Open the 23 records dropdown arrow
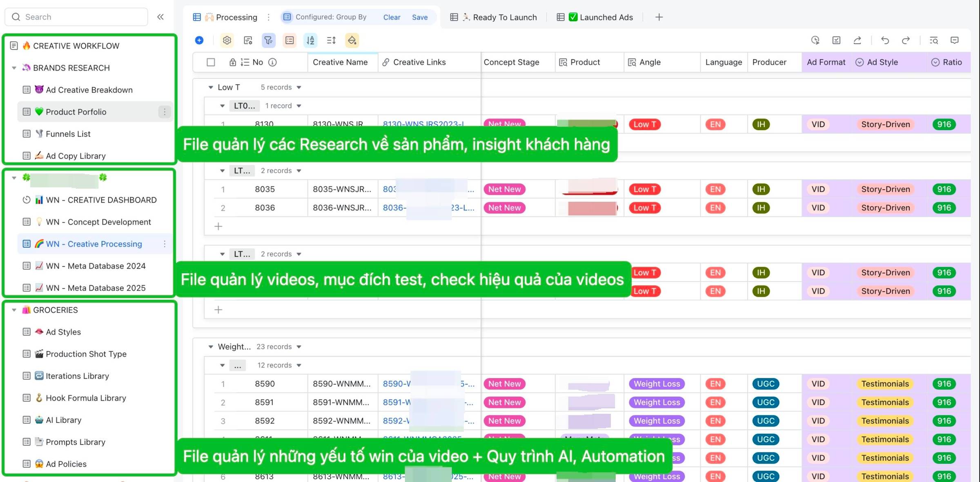This screenshot has height=482, width=980. point(299,347)
